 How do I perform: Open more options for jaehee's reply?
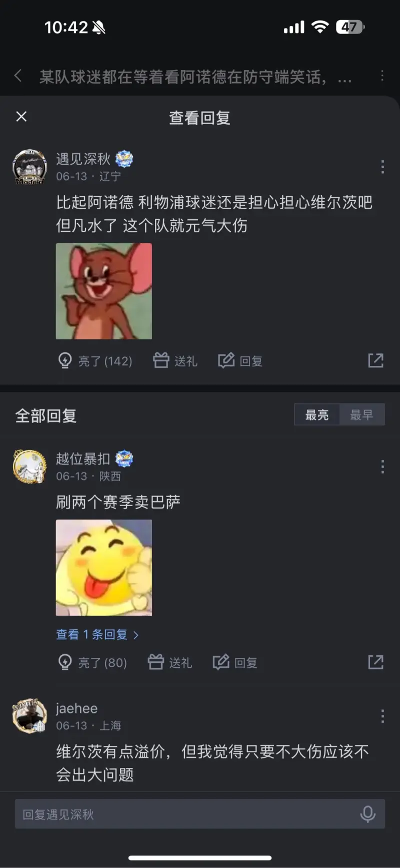(x=382, y=716)
